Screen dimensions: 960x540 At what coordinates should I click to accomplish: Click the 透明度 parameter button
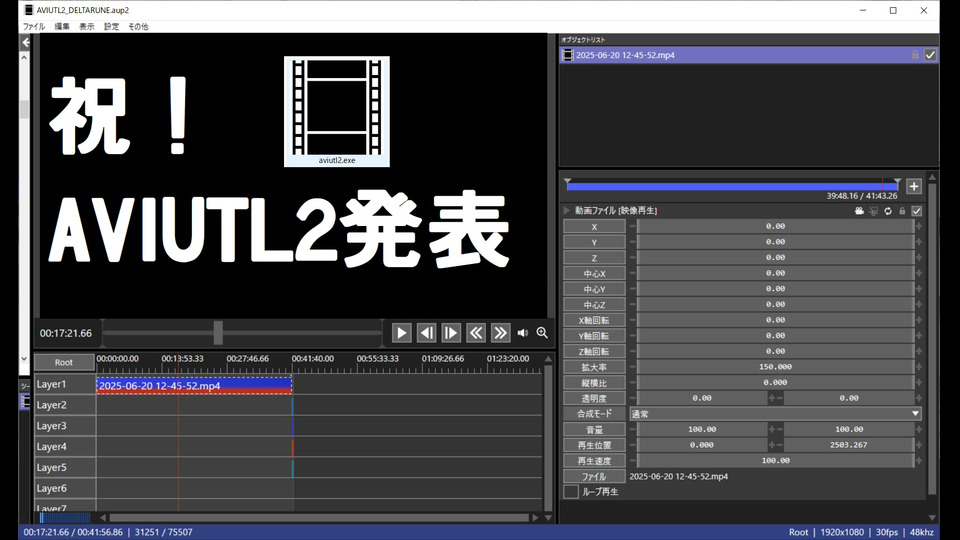tap(594, 398)
